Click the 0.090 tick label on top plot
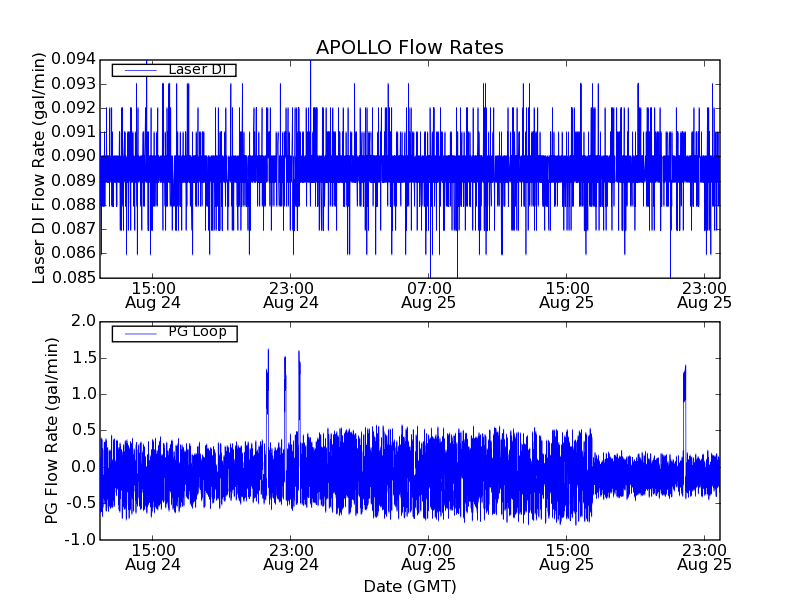Screen dimensions: 800x600 pyautogui.click(x=73, y=156)
